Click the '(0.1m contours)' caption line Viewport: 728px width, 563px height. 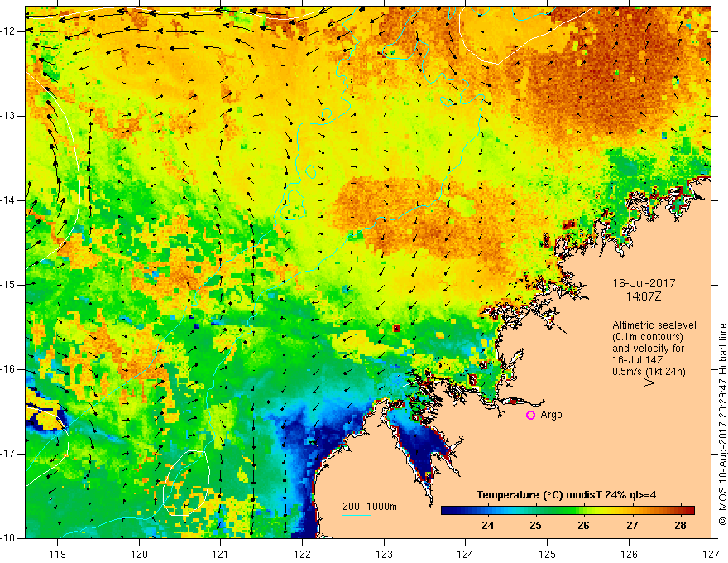pyautogui.click(x=648, y=337)
